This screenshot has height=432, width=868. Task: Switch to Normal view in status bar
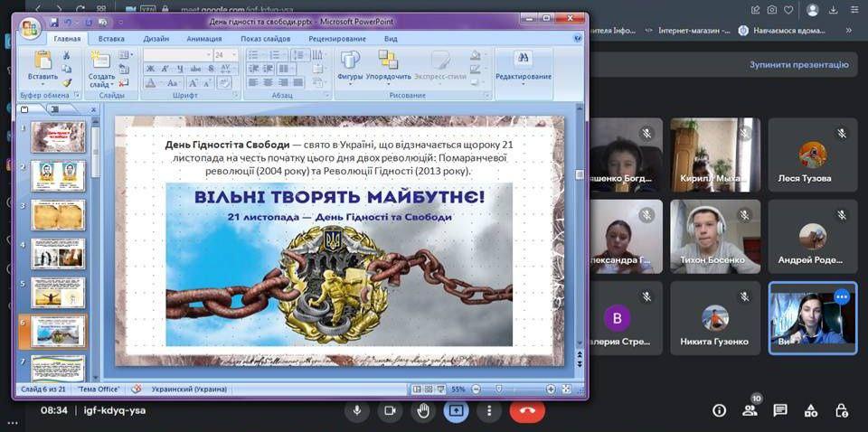click(417, 390)
